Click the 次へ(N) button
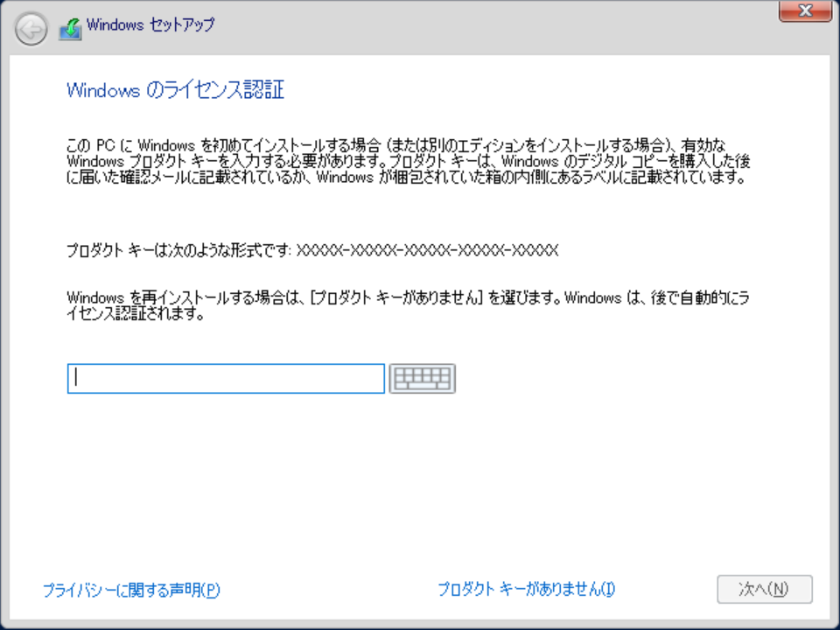This screenshot has width=840, height=630. (765, 589)
